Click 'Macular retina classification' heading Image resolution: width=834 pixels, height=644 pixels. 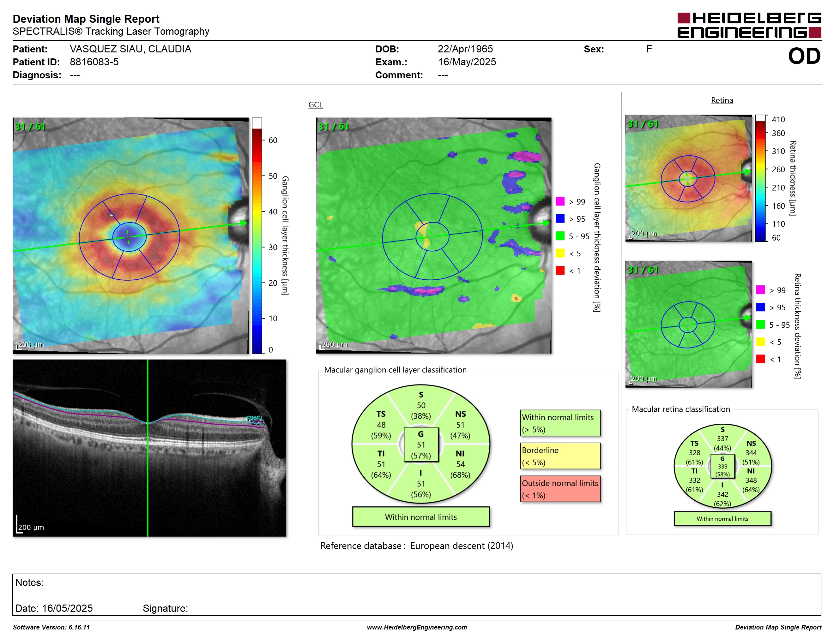point(680,409)
